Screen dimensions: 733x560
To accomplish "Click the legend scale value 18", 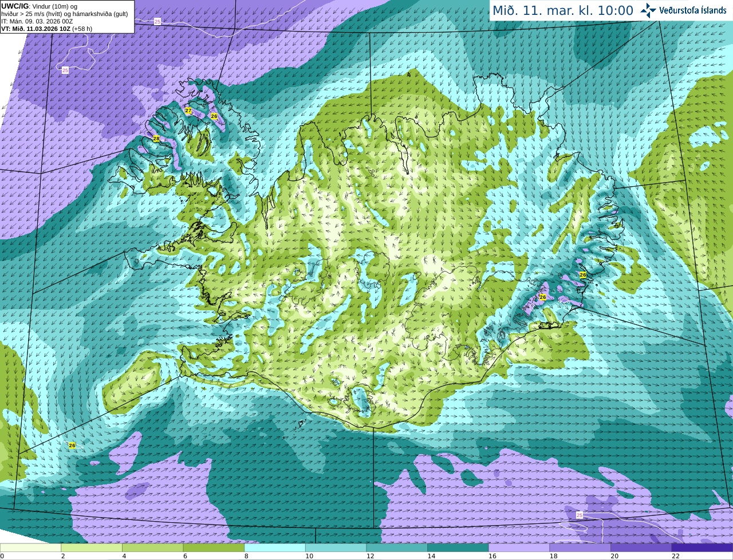I will pos(553,556).
